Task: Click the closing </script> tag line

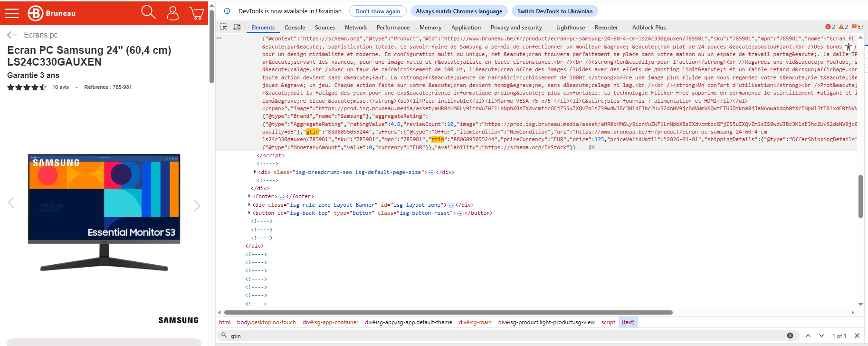Action: [271, 155]
